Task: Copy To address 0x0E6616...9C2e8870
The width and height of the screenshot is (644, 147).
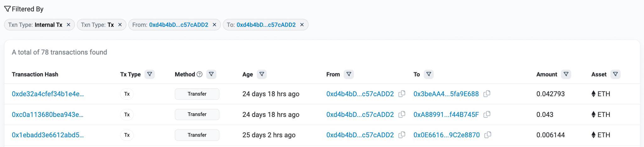Action: [x=488, y=135]
